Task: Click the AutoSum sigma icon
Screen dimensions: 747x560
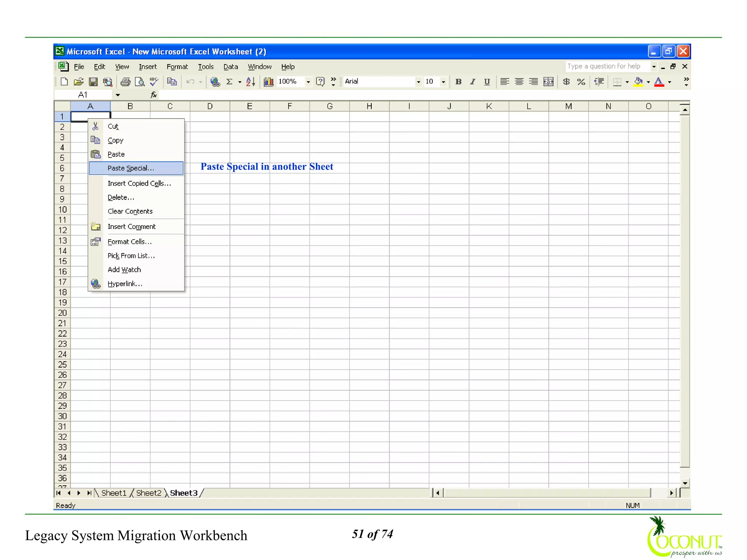Action: click(x=229, y=82)
